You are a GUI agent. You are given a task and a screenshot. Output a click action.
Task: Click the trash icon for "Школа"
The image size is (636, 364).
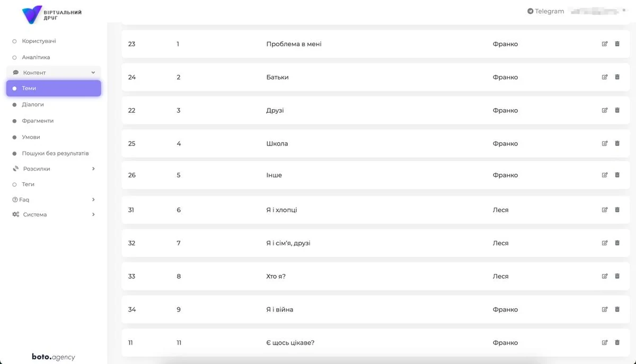click(x=617, y=144)
